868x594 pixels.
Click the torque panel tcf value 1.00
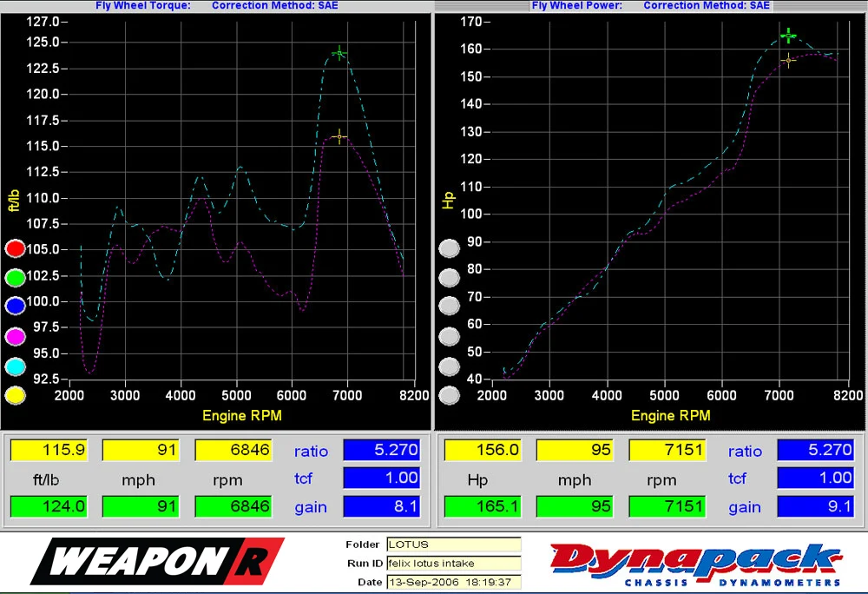(381, 478)
